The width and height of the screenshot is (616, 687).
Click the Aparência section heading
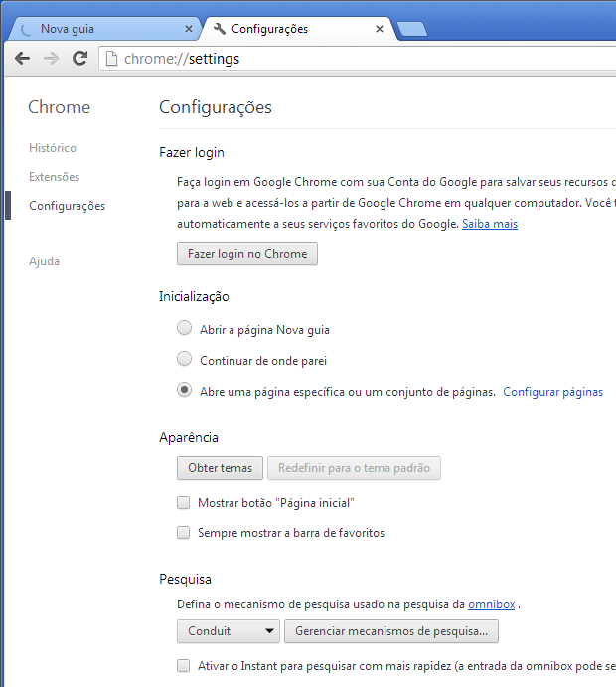[189, 437]
